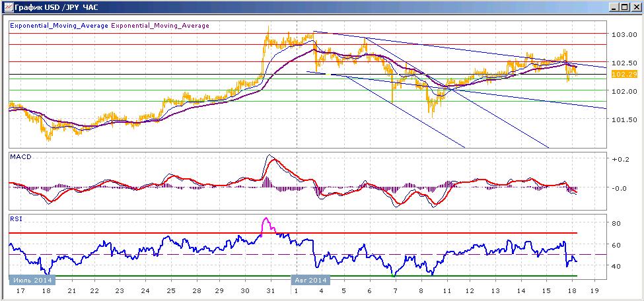This screenshot has width=644, height=301.
Task: Maximize the USD/JPY chart window
Action: coord(624,7)
